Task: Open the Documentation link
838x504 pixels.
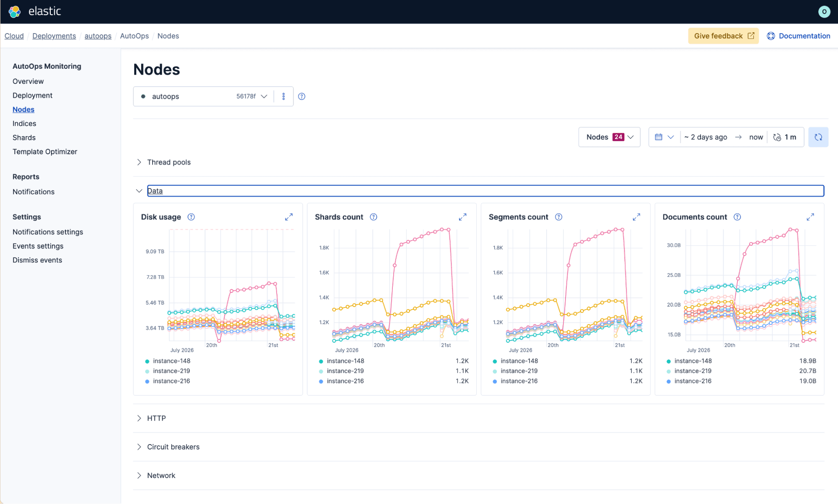Action: click(804, 36)
